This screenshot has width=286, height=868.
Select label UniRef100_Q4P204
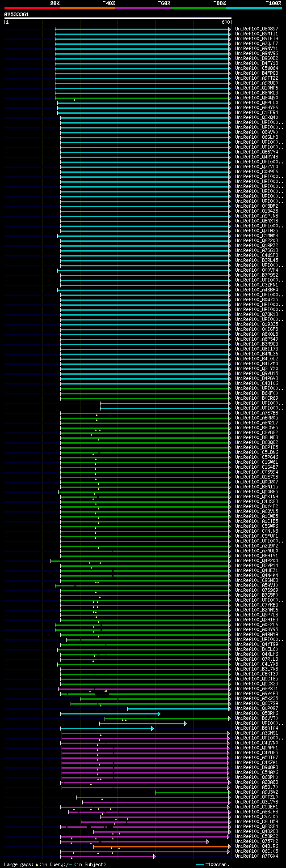(x=257, y=561)
